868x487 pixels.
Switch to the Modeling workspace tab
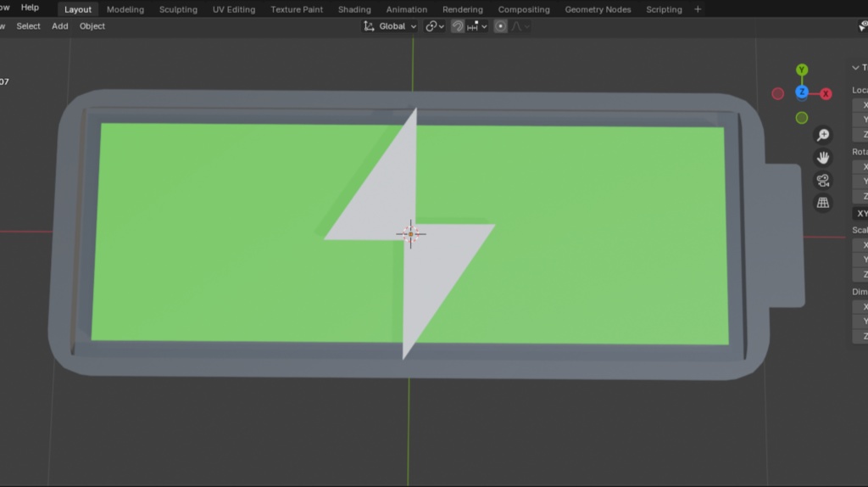(125, 9)
